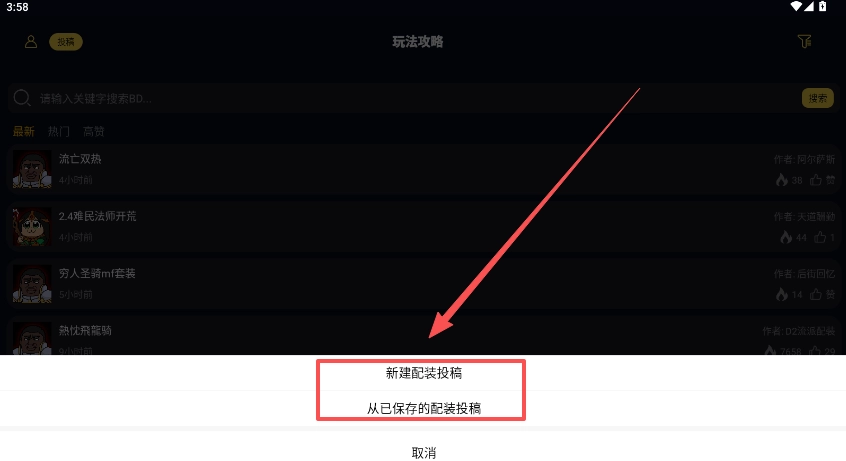Tap the 搜索 search button
This screenshot has width=846, height=461.
coord(817,98)
